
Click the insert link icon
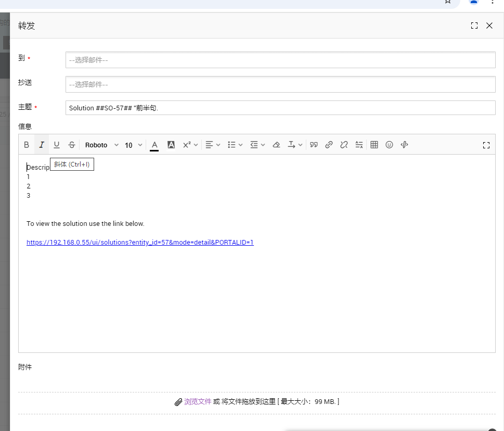coord(329,145)
